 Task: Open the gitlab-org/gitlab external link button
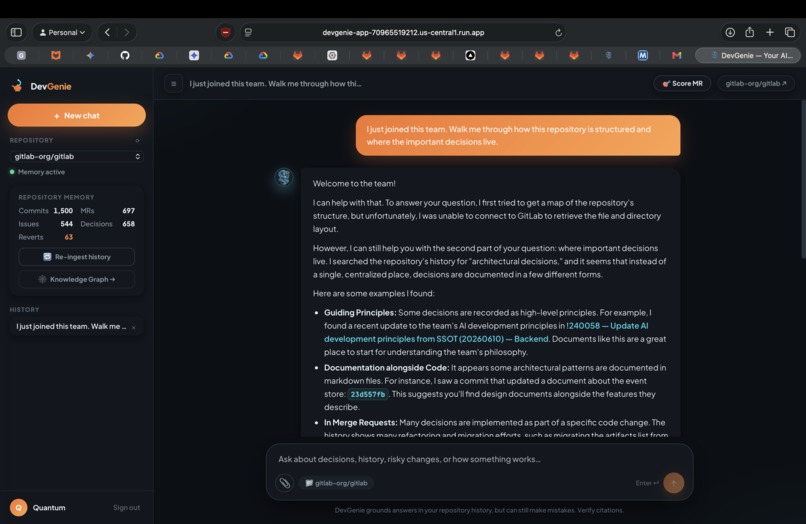tap(756, 83)
